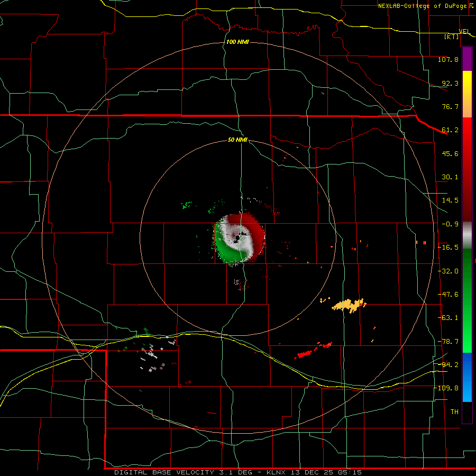Select the -78.7 scale value
The image size is (476, 476).
pyautogui.click(x=448, y=342)
